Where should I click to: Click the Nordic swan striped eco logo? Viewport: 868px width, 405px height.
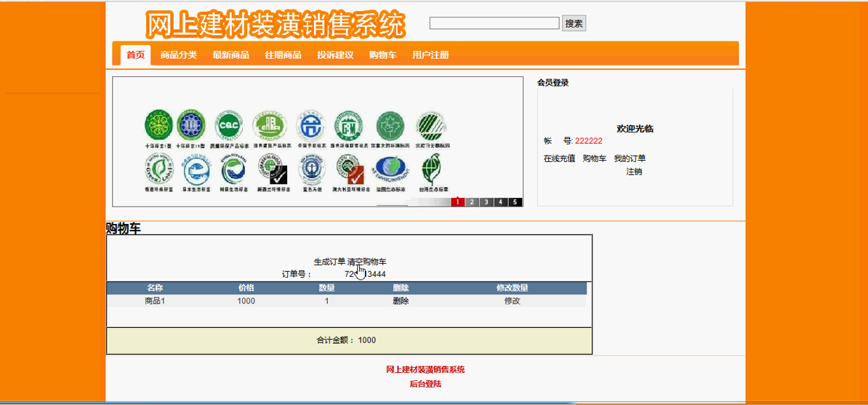(x=433, y=126)
